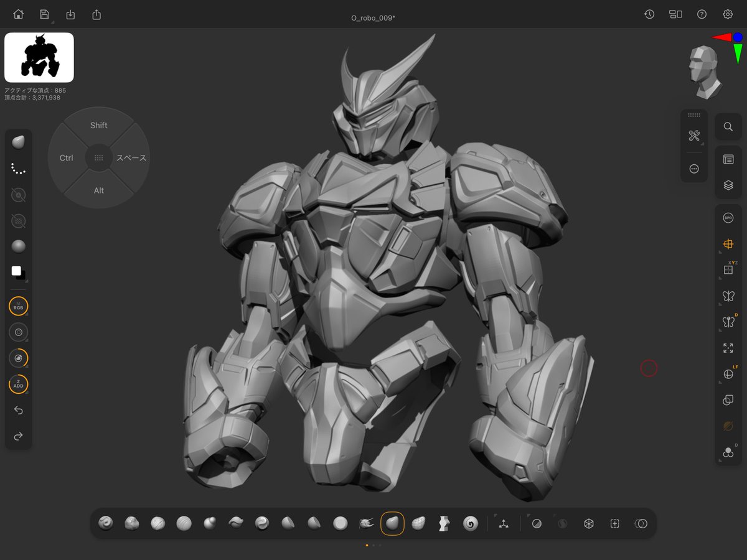Toggle the dynamic symmetry butterfly D icon
Screen dimensions: 747x560
pos(728,322)
